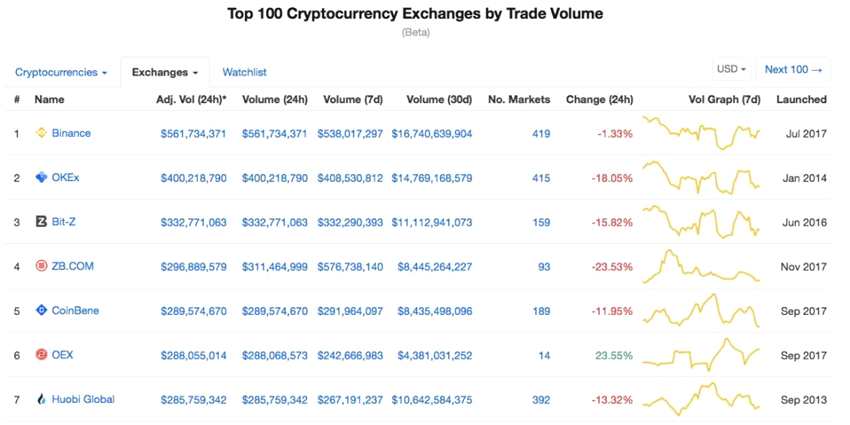Sort by Change (24h) column header
The width and height of the screenshot is (850, 425).
coord(599,100)
